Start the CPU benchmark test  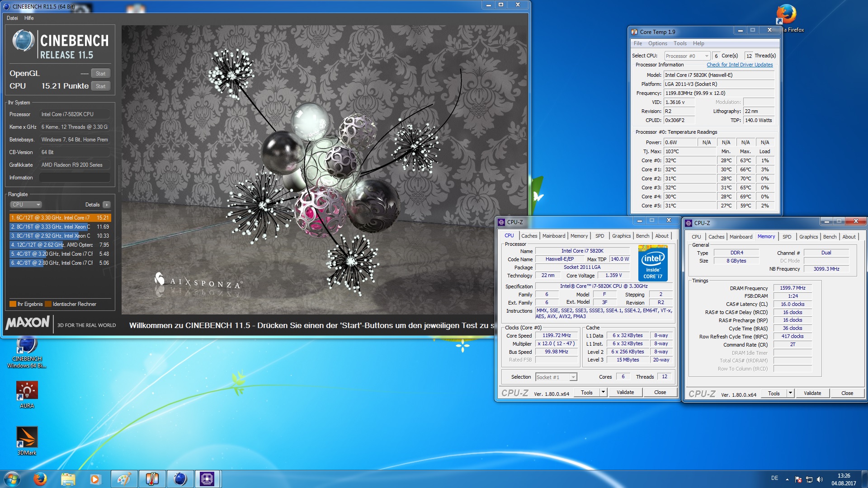(x=100, y=86)
